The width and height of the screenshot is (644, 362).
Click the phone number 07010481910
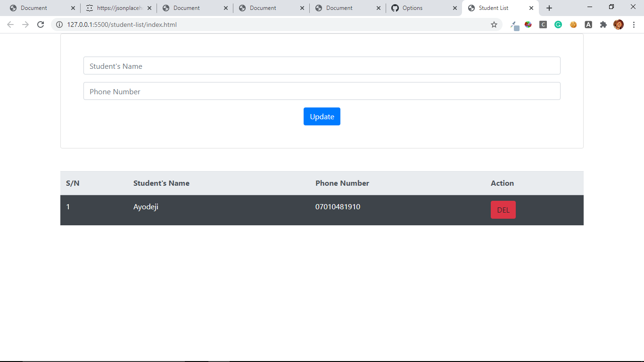338,206
